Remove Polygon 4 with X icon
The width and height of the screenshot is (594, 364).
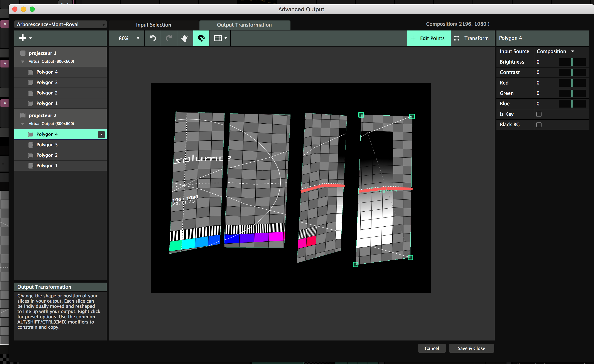101,134
